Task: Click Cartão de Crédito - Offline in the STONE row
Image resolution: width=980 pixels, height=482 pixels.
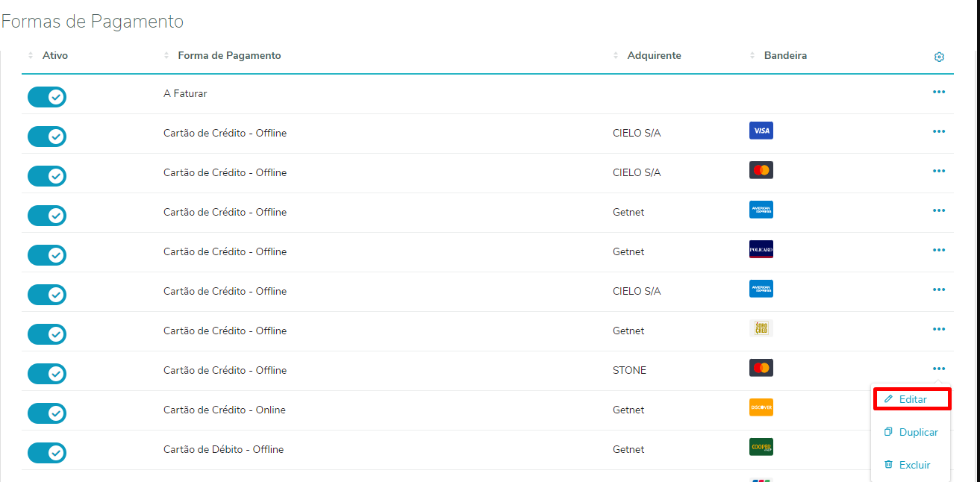Action: (225, 370)
